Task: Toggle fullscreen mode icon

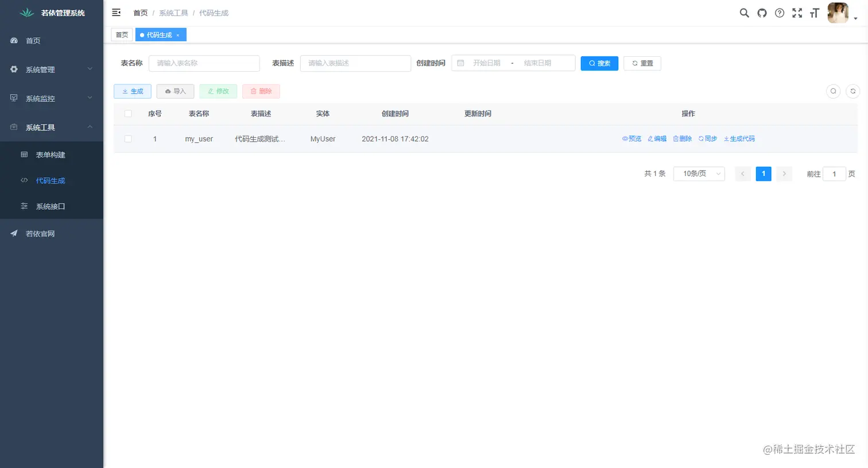Action: pos(797,13)
